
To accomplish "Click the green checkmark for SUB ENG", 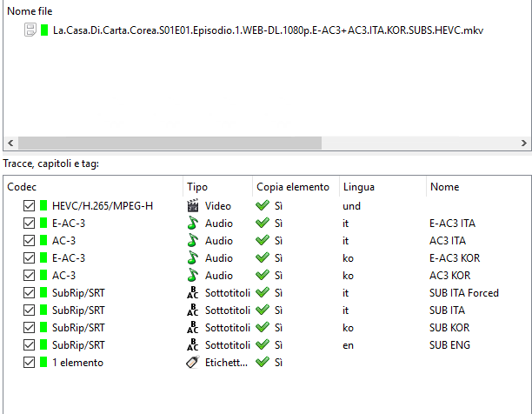I will (263, 344).
